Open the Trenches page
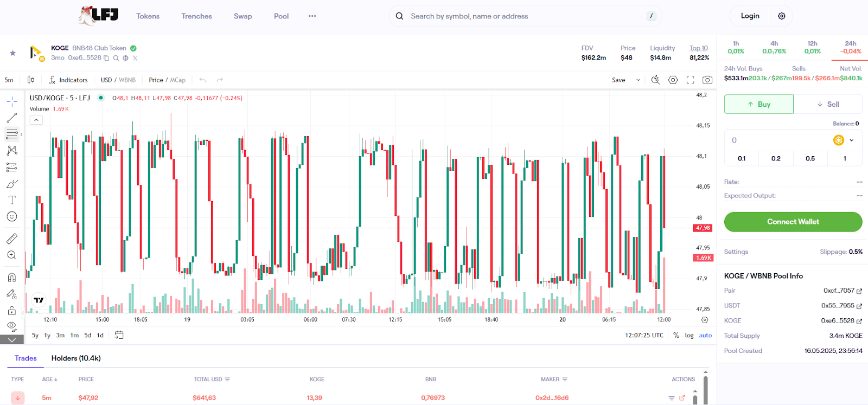Image resolution: width=868 pixels, height=405 pixels. [x=196, y=16]
